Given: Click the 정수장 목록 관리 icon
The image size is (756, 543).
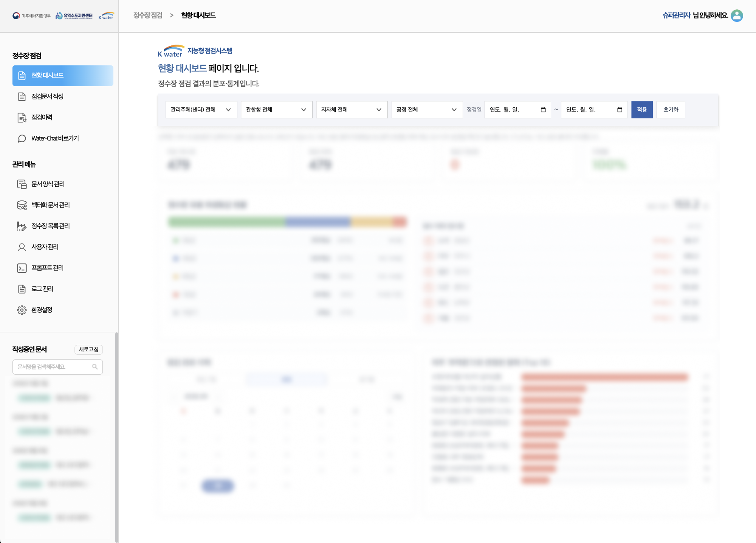Looking at the screenshot, I should (22, 226).
